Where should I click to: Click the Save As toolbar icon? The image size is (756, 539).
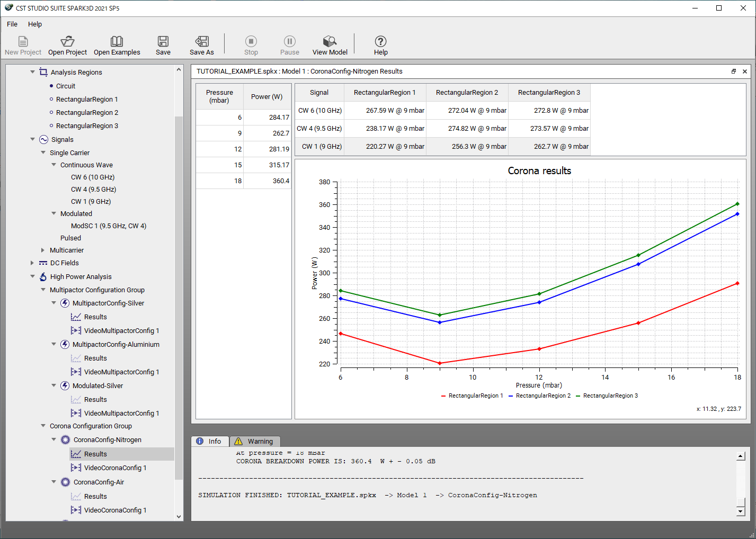(x=202, y=41)
